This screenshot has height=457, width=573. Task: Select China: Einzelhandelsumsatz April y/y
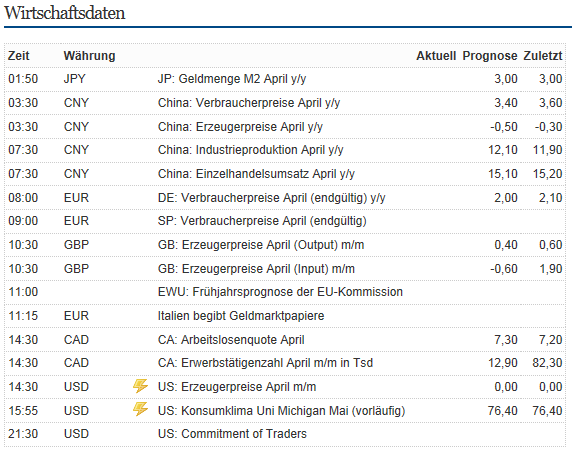pyautogui.click(x=256, y=174)
